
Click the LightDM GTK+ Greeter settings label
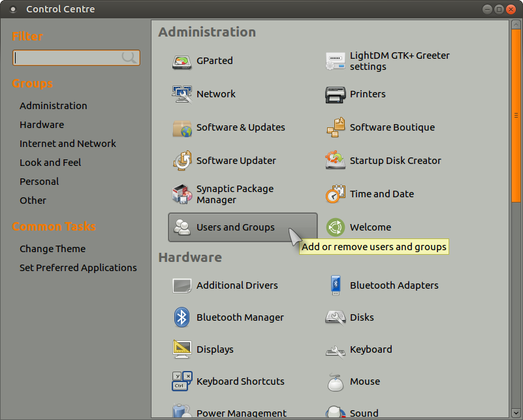coord(400,61)
